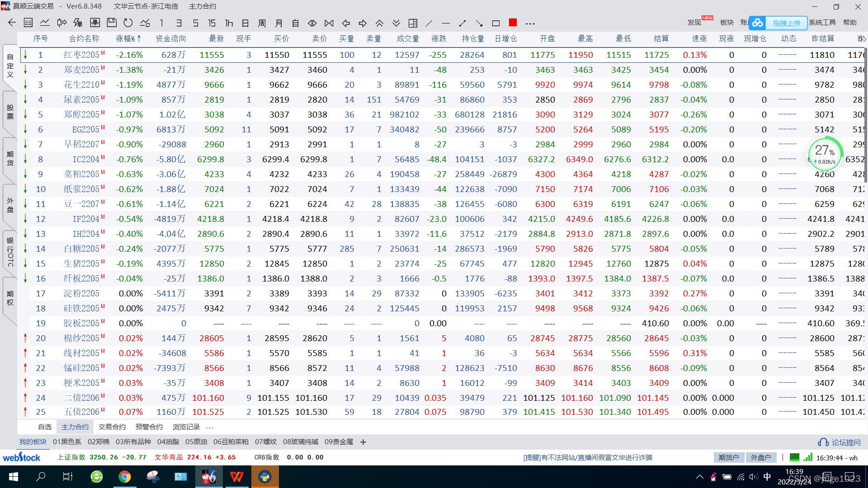Click the 期货户 account button
868x488 pixels.
coord(729,457)
